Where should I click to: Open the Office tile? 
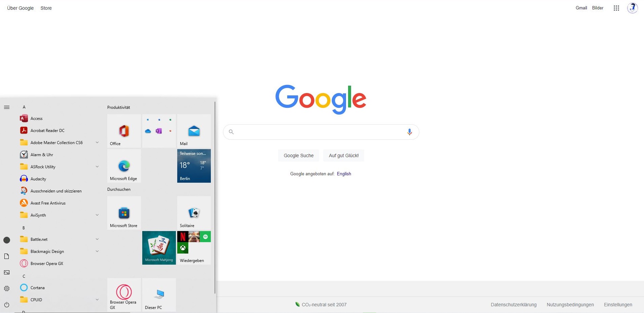(124, 131)
